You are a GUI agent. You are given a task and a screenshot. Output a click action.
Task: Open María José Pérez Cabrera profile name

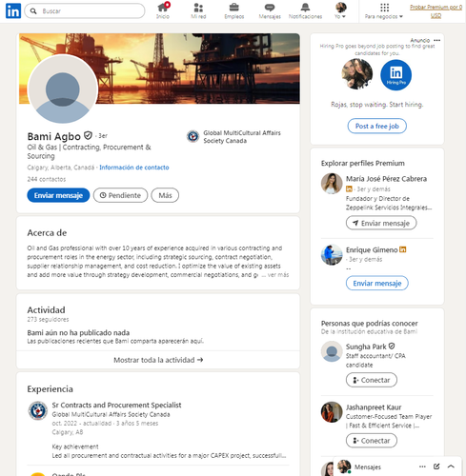pyautogui.click(x=386, y=179)
